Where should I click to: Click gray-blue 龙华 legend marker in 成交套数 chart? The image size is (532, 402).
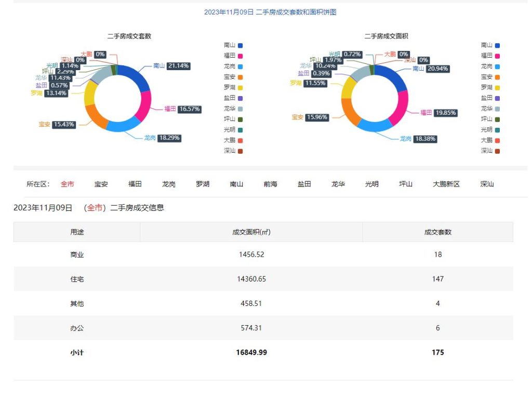point(240,109)
